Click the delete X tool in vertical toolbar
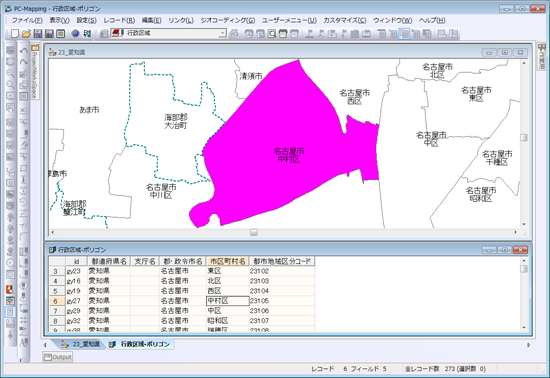Screen dimensions: 550x378 (24, 110)
